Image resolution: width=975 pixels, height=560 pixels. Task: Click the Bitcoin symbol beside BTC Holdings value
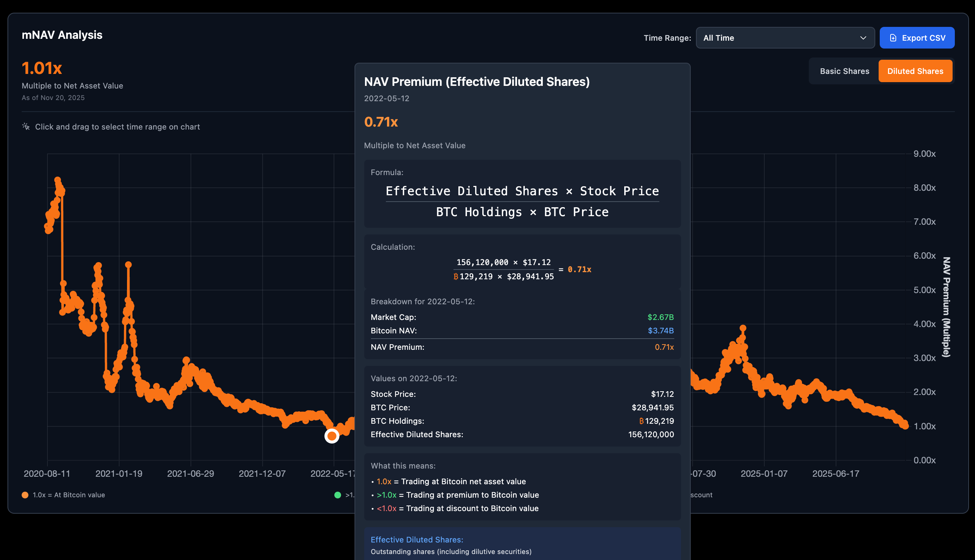pyautogui.click(x=641, y=421)
